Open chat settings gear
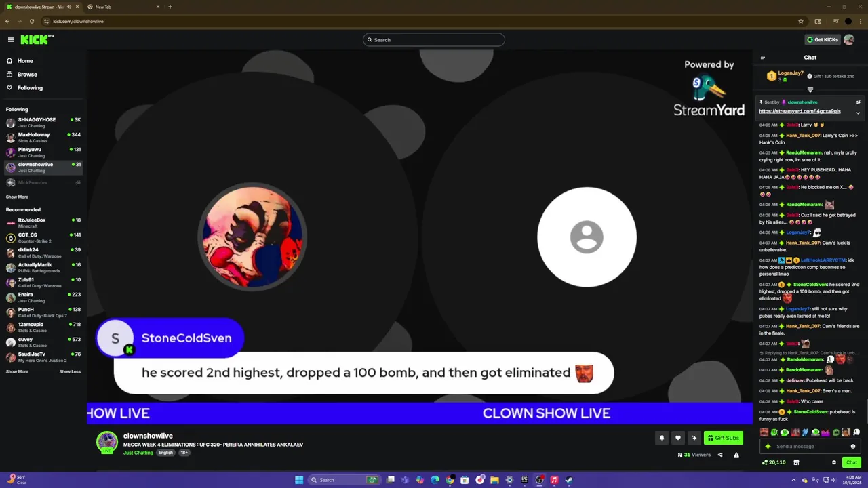 point(834,462)
